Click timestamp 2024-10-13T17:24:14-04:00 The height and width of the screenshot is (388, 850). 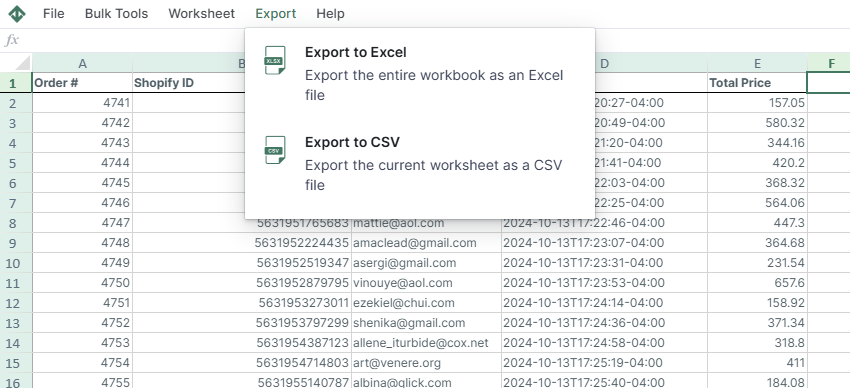[604, 303]
